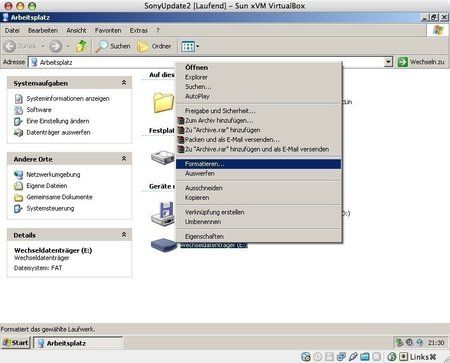Open Eigene Dateien link
The width and height of the screenshot is (450, 363).
pyautogui.click(x=47, y=186)
